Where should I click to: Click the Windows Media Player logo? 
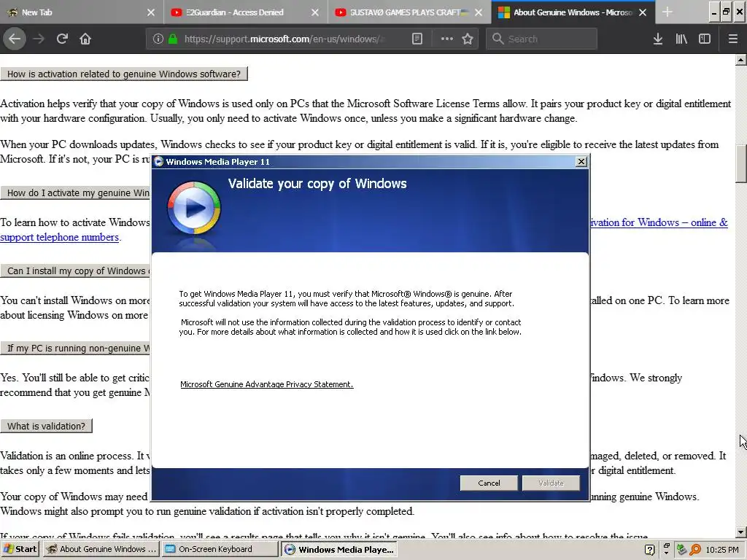[x=194, y=208]
